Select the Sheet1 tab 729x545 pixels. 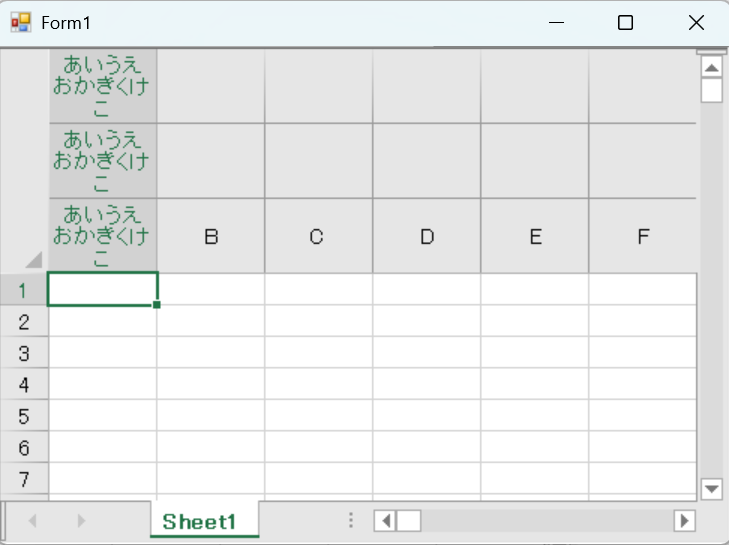pos(205,521)
